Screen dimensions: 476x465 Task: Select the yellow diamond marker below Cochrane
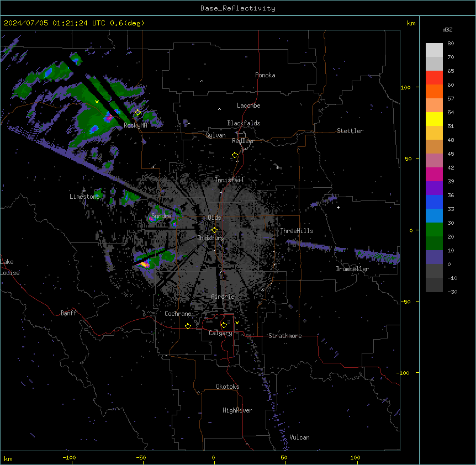pyautogui.click(x=188, y=326)
